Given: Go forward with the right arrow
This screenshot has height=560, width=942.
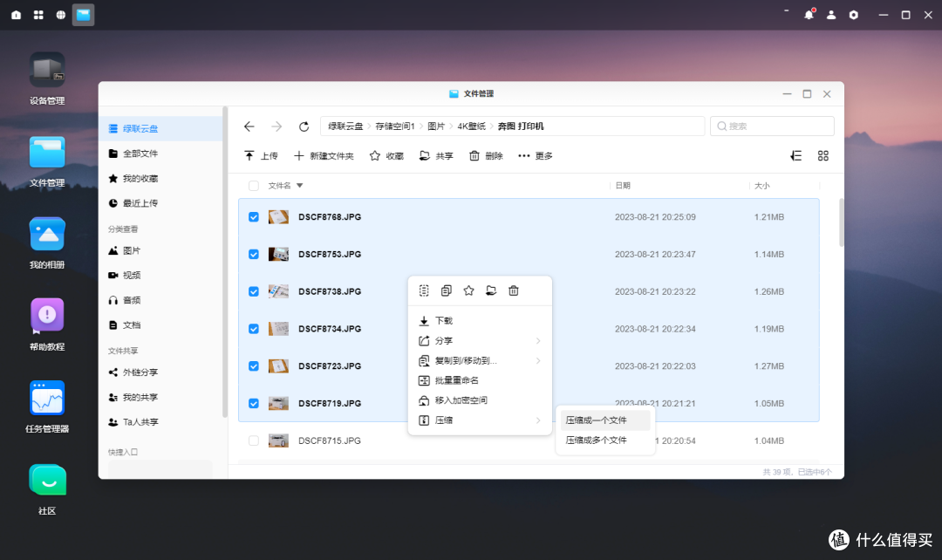Looking at the screenshot, I should [276, 126].
